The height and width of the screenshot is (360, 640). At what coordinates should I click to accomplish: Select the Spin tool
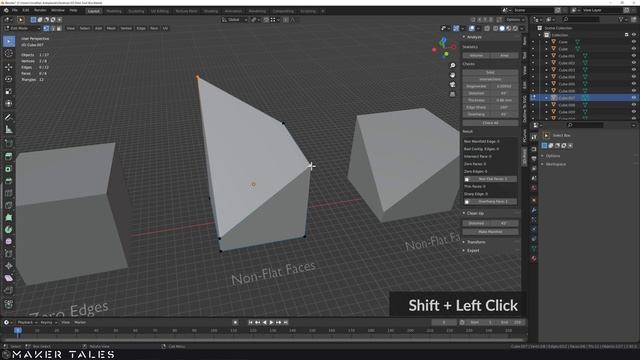(x=9, y=230)
